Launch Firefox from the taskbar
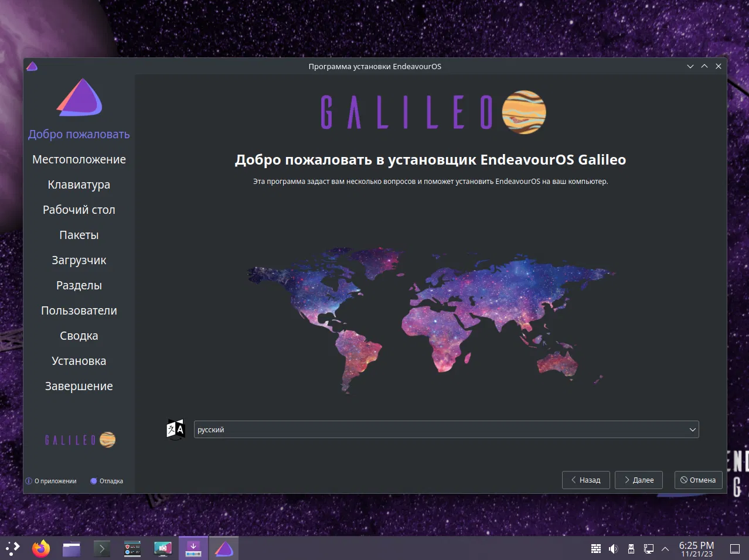The width and height of the screenshot is (749, 560). click(41, 548)
